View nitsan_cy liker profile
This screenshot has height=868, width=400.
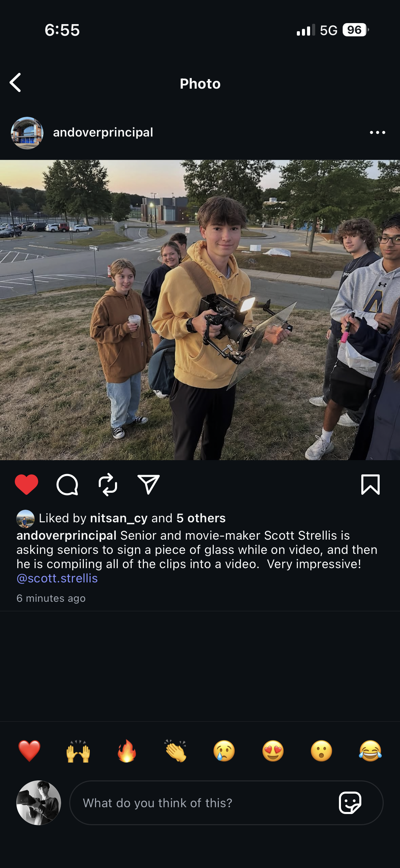coord(119,518)
